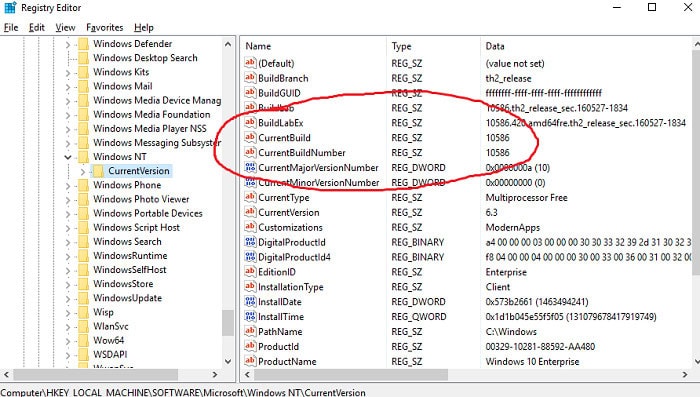Click the tree pane scroll down arrow
Viewport: 700px width, 397px height.
[228, 361]
